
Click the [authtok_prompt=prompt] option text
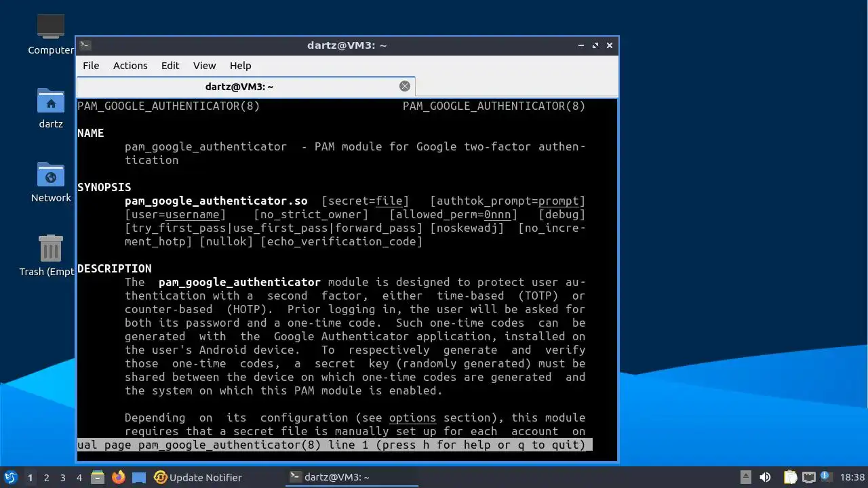(508, 201)
